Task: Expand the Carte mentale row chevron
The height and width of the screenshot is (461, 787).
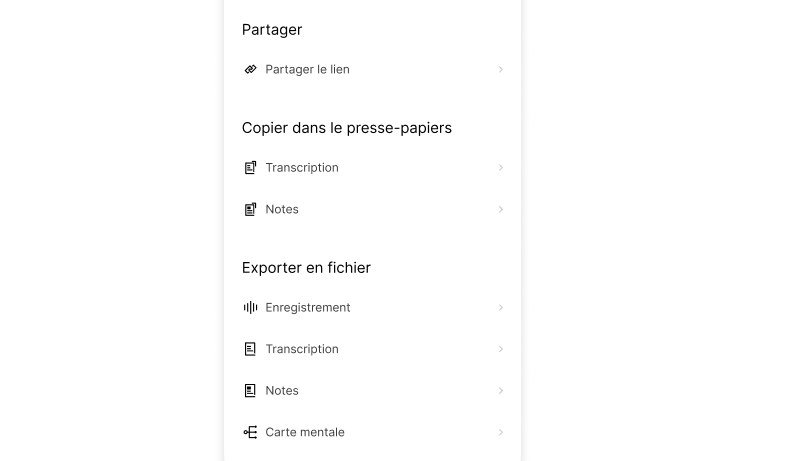Action: point(501,433)
